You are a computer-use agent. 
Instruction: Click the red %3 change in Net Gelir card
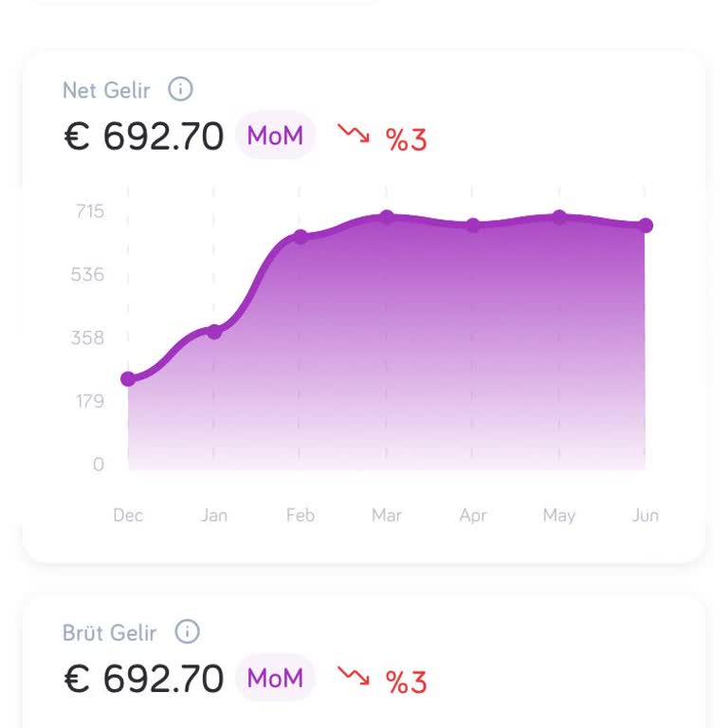[x=407, y=139]
